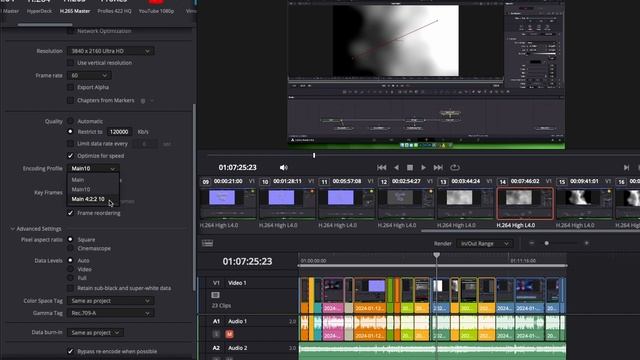Toggle Frame reordering checkbox
640x360 pixels.
click(71, 213)
